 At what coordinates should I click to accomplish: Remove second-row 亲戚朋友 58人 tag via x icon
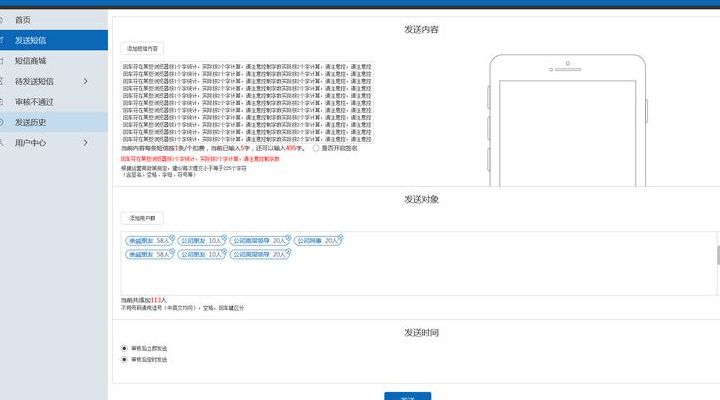(172, 251)
